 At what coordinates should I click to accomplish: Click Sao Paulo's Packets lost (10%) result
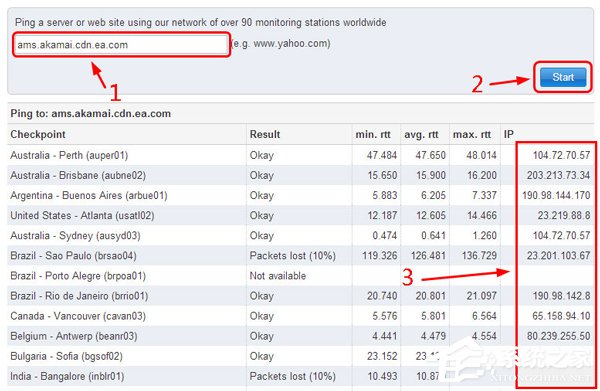point(293,256)
